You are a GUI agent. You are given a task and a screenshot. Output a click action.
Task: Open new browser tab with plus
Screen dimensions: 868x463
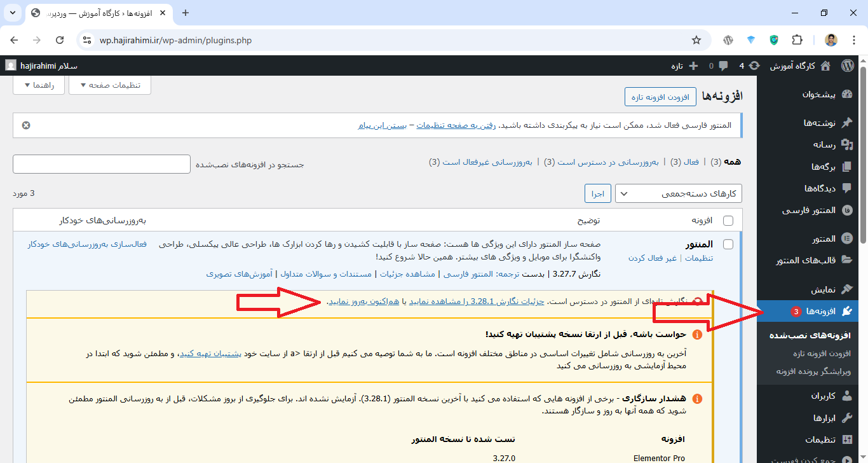click(x=186, y=13)
